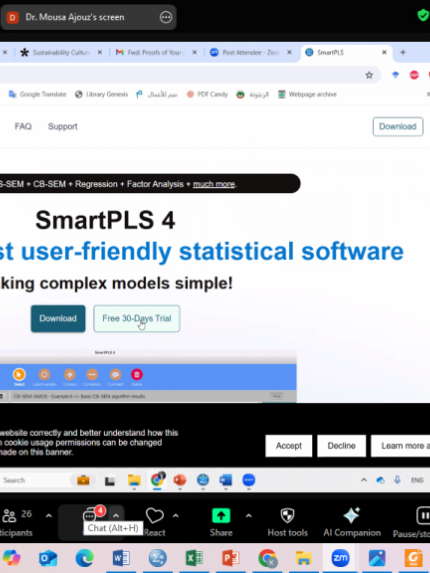Close the Sustainability Culture tab
Viewport: 430px width, 573px height.
[x=100, y=53]
